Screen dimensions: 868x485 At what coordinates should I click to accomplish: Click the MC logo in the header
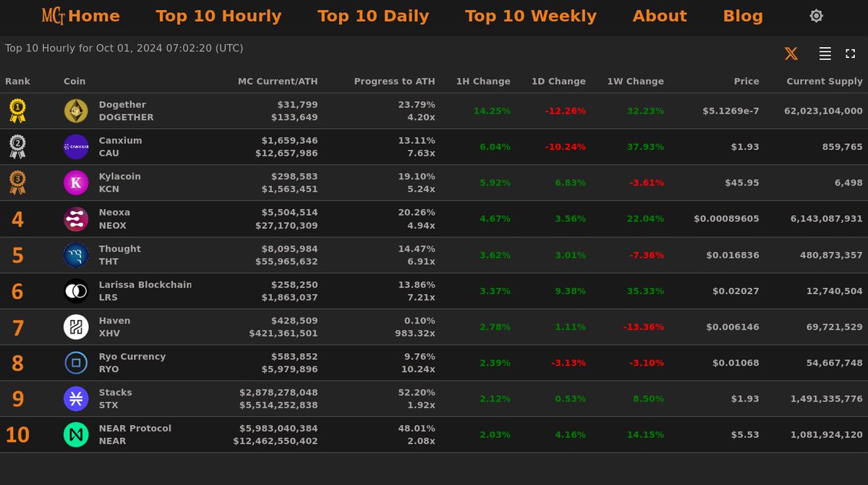(54, 16)
